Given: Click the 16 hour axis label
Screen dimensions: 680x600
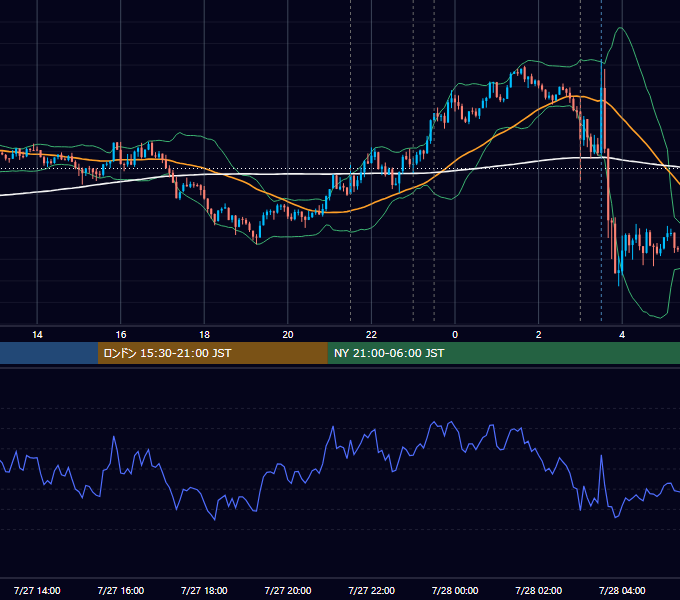Looking at the screenshot, I should pyautogui.click(x=121, y=335).
